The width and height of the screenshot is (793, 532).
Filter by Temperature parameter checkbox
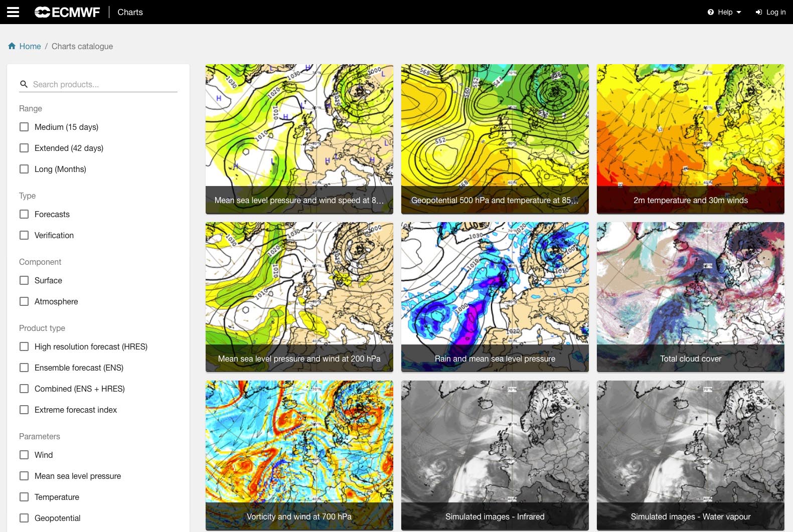24,497
